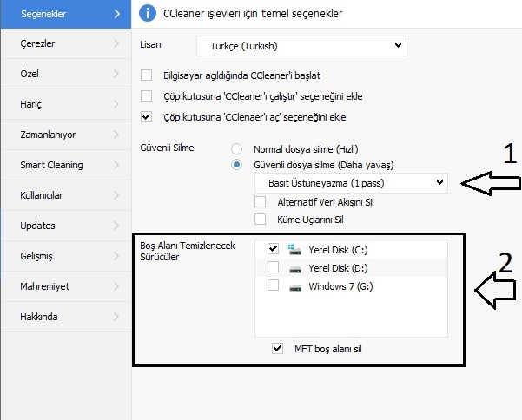Viewport: 522px width, 420px height.
Task: Open the Updates section
Action: (x=38, y=226)
